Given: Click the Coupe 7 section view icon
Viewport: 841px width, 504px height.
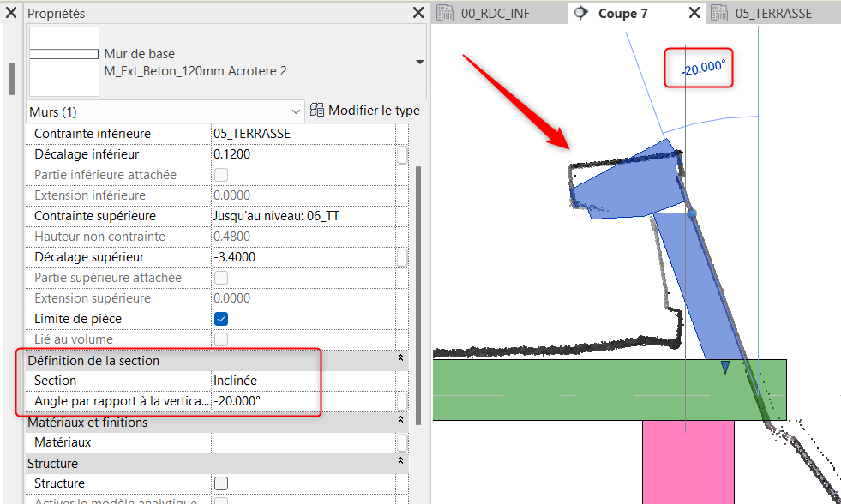Looking at the screenshot, I should [581, 13].
